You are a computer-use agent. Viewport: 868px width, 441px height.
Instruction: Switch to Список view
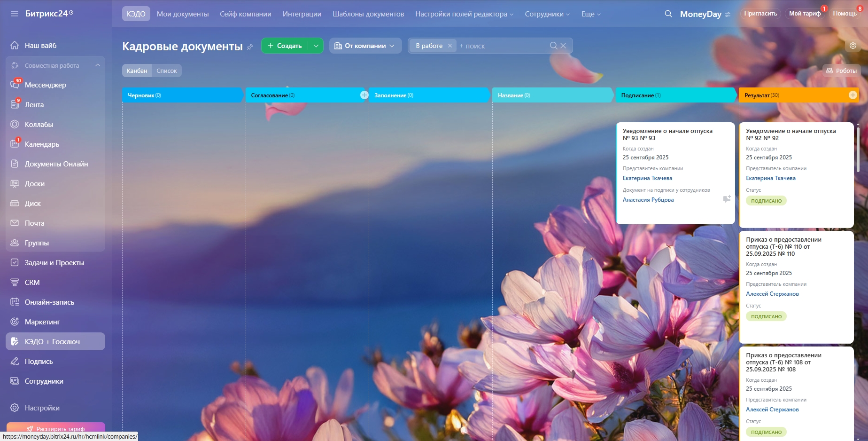pos(166,71)
